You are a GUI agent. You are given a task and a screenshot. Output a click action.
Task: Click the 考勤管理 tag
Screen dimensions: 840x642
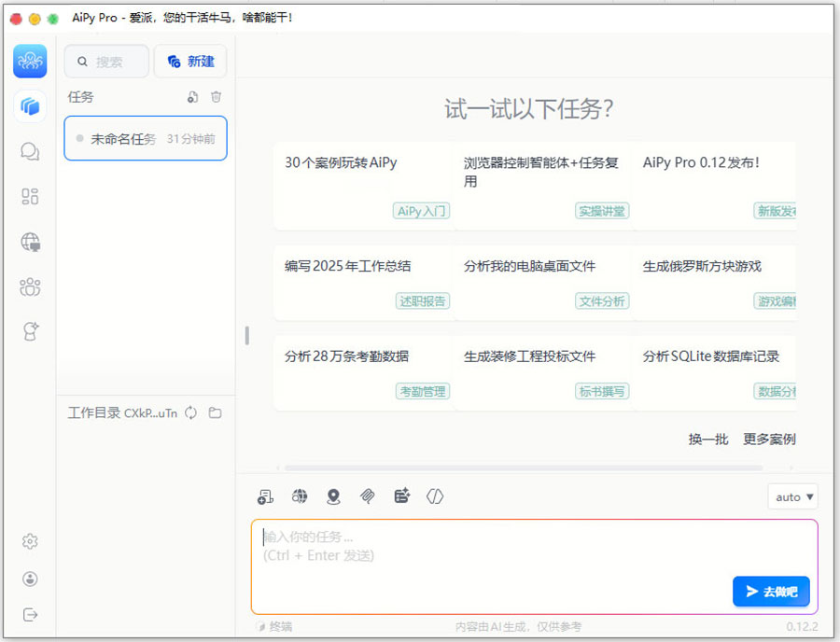(423, 391)
